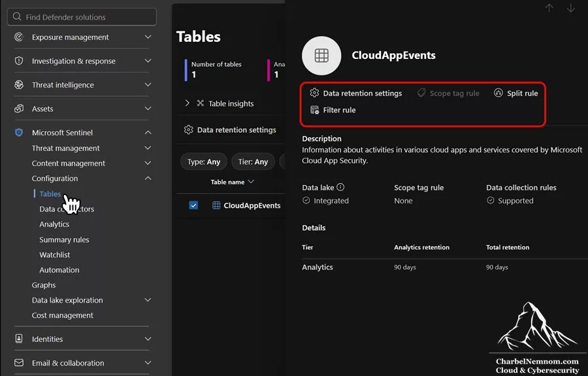The height and width of the screenshot is (376, 588).
Task: Open Summary rules menu item
Action: [x=64, y=239]
